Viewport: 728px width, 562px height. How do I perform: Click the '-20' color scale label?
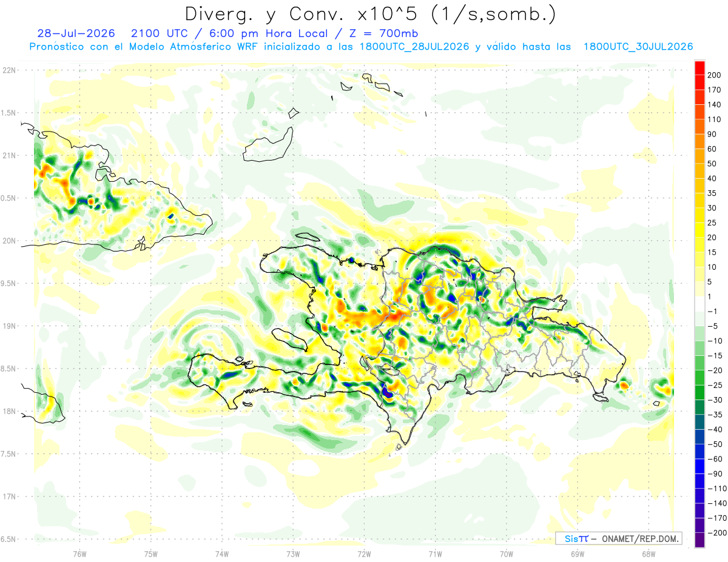[714, 370]
